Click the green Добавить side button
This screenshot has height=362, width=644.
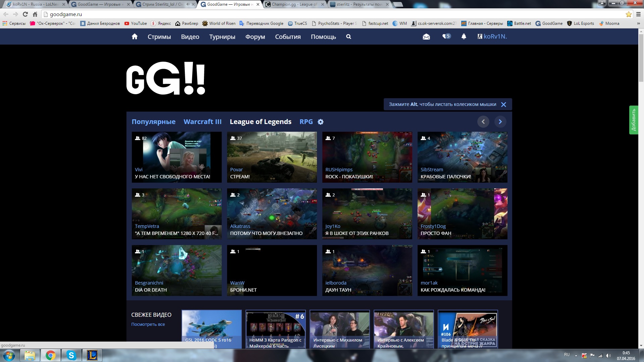pyautogui.click(x=633, y=120)
